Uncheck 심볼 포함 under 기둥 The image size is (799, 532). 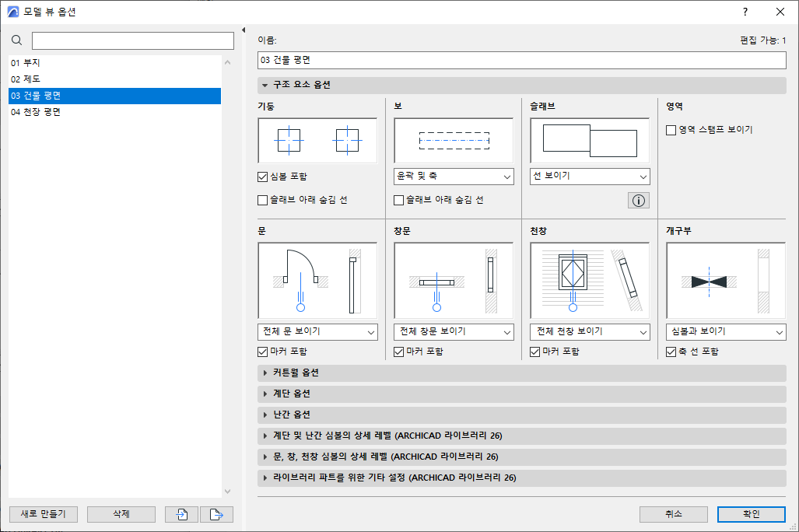262,177
